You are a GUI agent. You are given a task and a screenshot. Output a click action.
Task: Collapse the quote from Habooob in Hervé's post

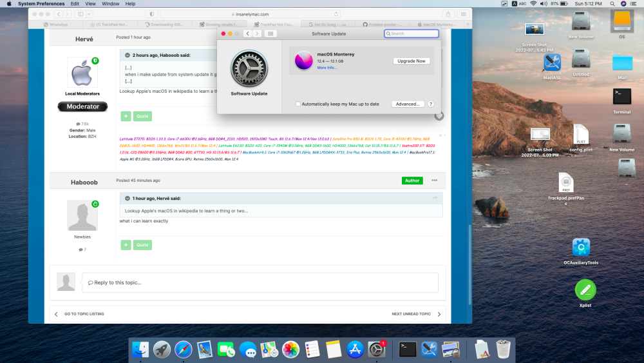click(x=128, y=55)
